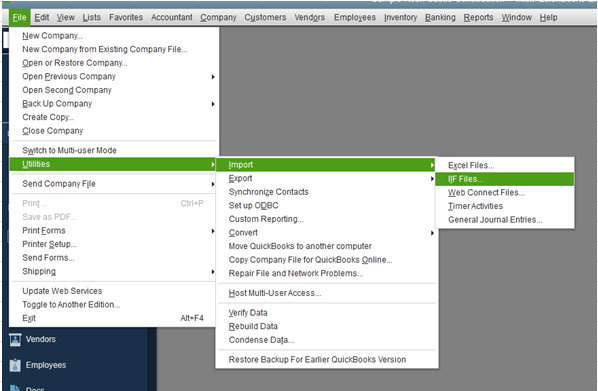Select Toggle to Another Edition...
The width and height of the screenshot is (598, 391).
tap(114, 304)
